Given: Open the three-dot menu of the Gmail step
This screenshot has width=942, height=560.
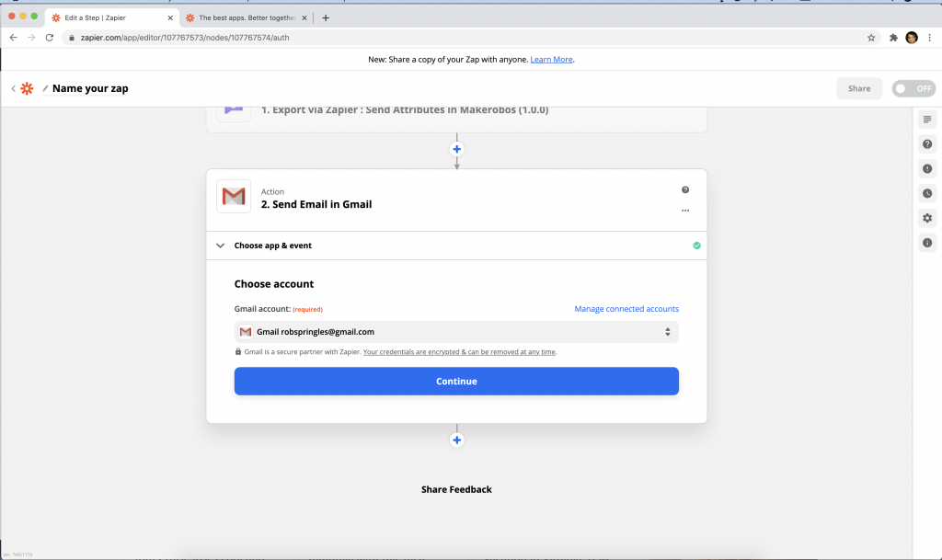Looking at the screenshot, I should (x=685, y=211).
